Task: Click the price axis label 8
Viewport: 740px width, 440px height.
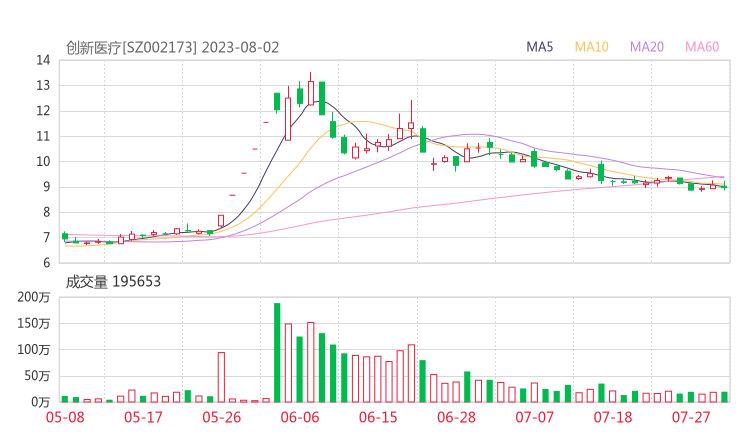Action: (x=46, y=212)
